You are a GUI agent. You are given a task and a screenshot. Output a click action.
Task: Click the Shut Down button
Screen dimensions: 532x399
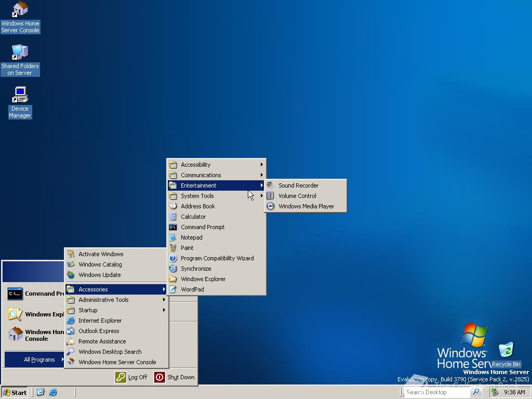[175, 377]
